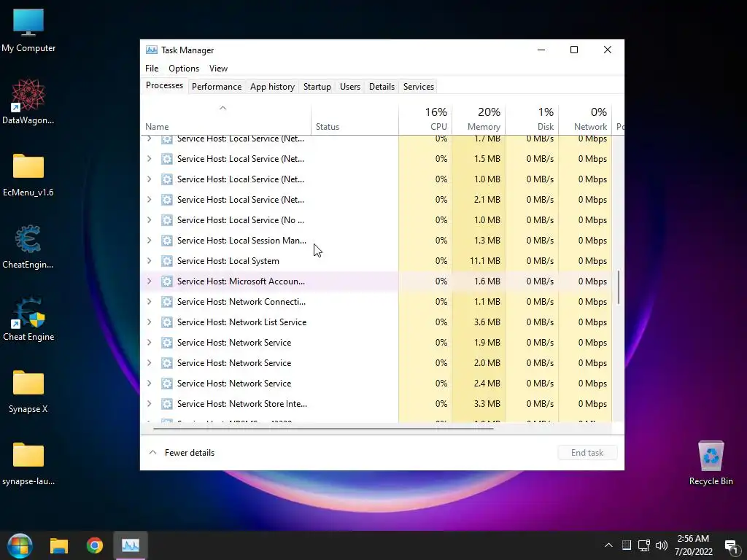Select Local Service (Net... row with 1.5 MB
The width and height of the screenshot is (747, 560).
point(376,159)
